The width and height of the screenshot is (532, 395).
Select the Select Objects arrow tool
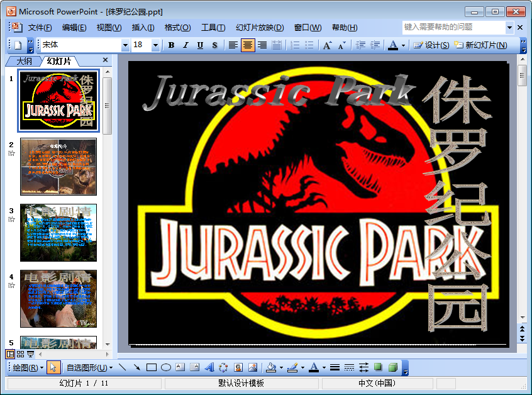pyautogui.click(x=53, y=367)
